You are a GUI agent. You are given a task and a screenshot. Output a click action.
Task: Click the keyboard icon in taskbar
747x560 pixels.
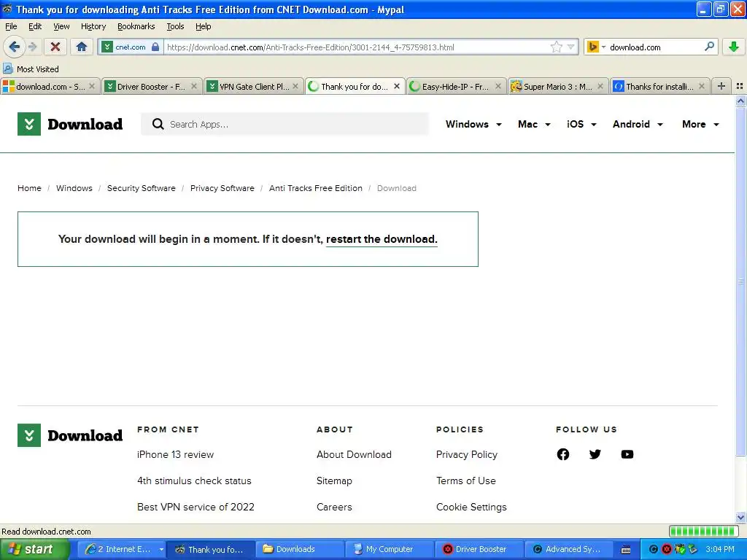pos(626,550)
